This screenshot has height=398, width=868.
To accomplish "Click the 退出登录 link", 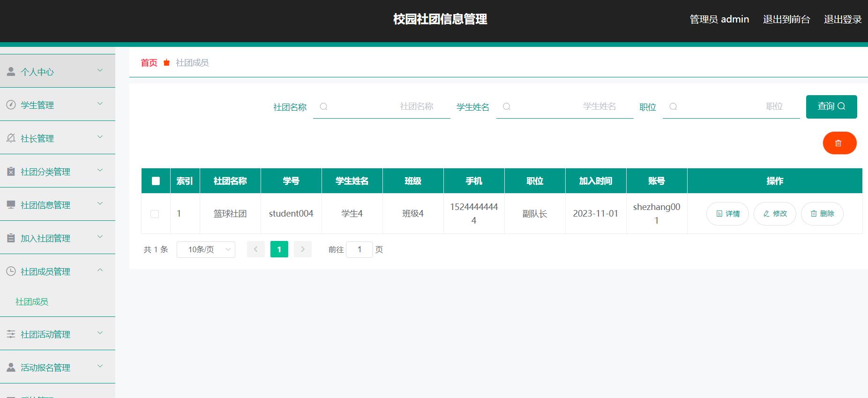I will [x=843, y=19].
